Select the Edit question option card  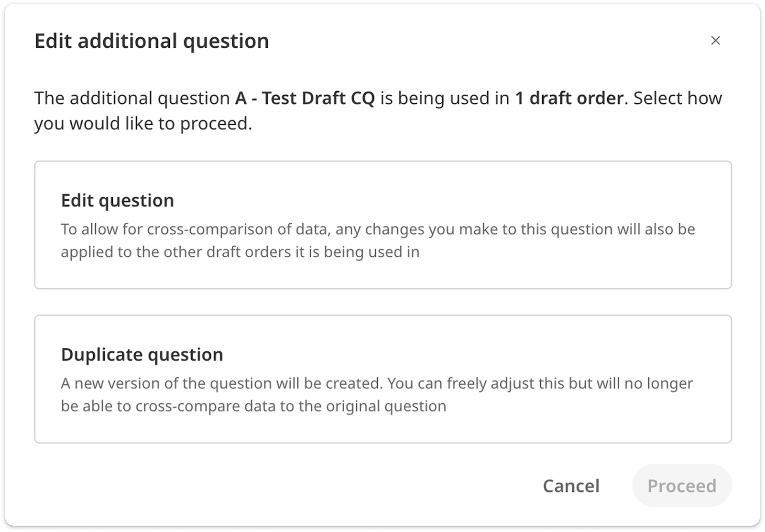coord(383,225)
